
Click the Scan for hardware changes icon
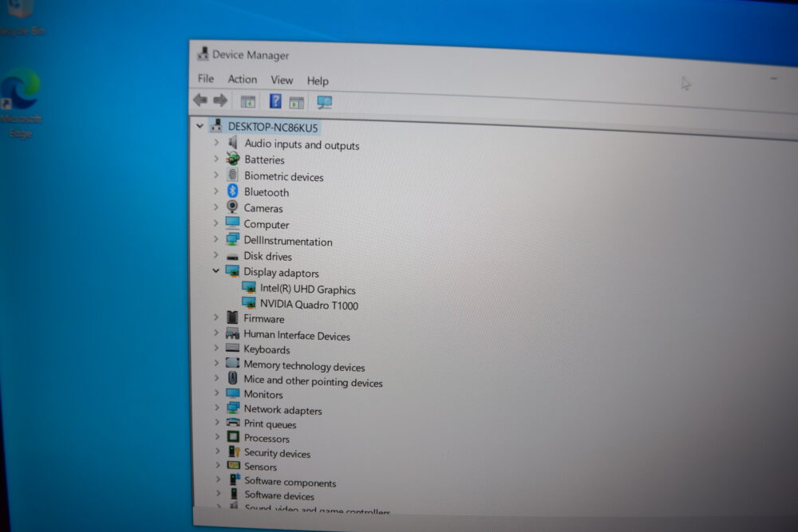(324, 103)
